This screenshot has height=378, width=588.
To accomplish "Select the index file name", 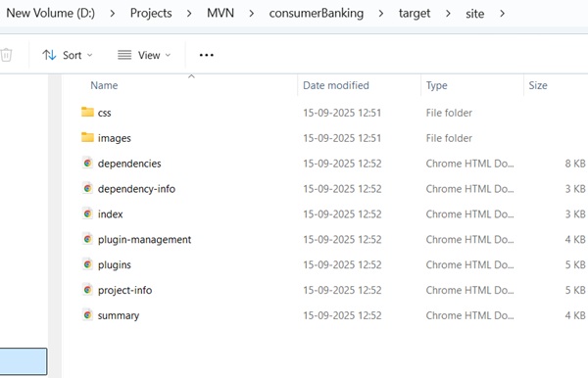I will pyautogui.click(x=110, y=213).
